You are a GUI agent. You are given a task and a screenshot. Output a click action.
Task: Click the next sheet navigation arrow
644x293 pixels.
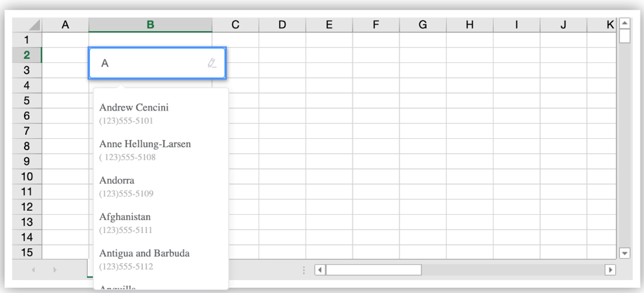point(55,270)
